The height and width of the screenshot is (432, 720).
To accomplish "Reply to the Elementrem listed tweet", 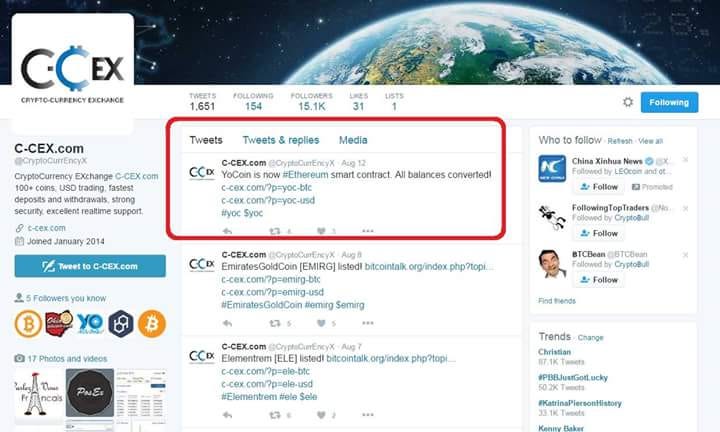I will click(227, 415).
